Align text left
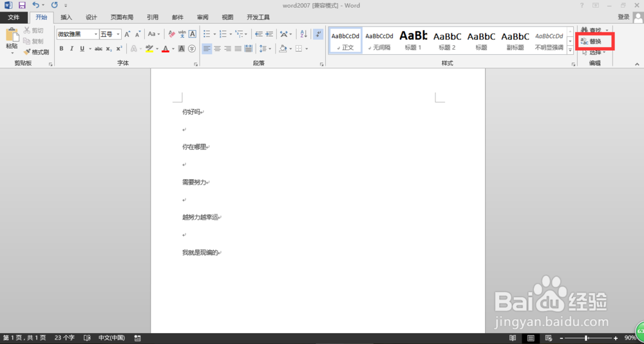Viewport: 644px width, 344px height. 207,49
